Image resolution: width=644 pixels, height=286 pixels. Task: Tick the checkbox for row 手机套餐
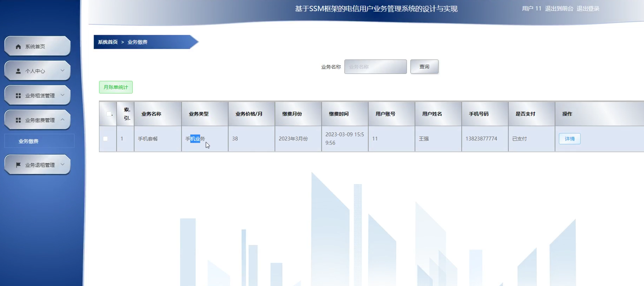point(105,139)
